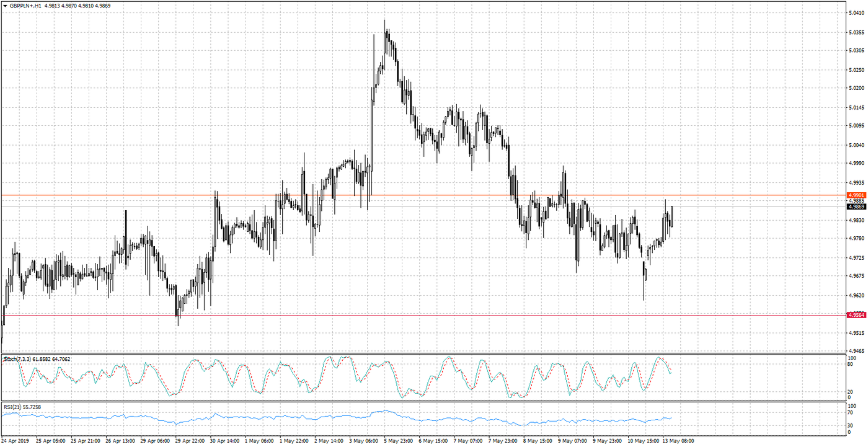
Task: Click the 5 May 23:00 time label
Action: [398, 441]
